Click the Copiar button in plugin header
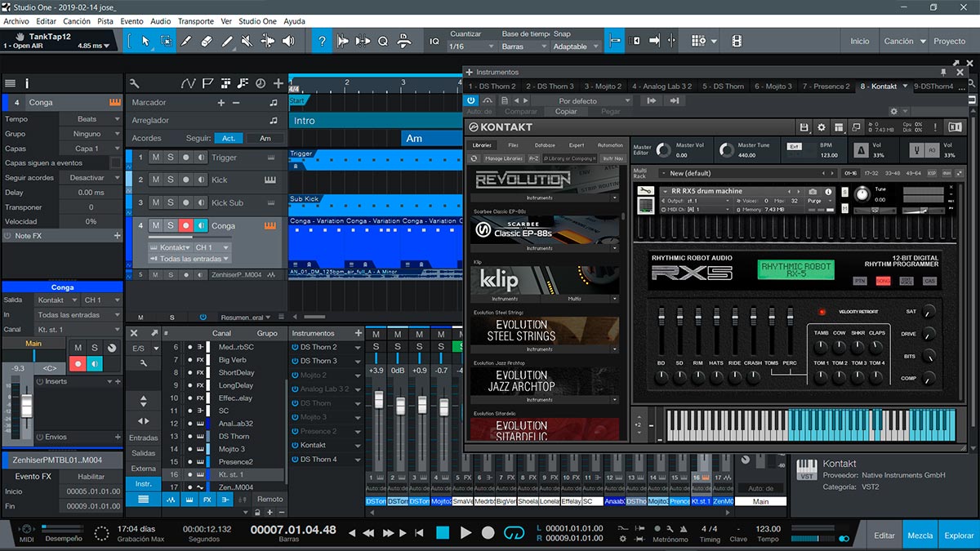The height and width of the screenshot is (551, 980). pos(566,112)
